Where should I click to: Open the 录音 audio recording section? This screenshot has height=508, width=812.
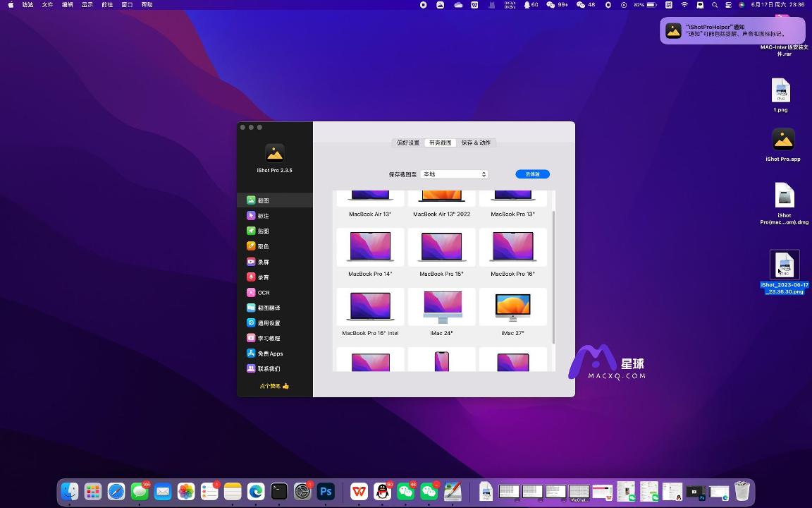point(274,277)
